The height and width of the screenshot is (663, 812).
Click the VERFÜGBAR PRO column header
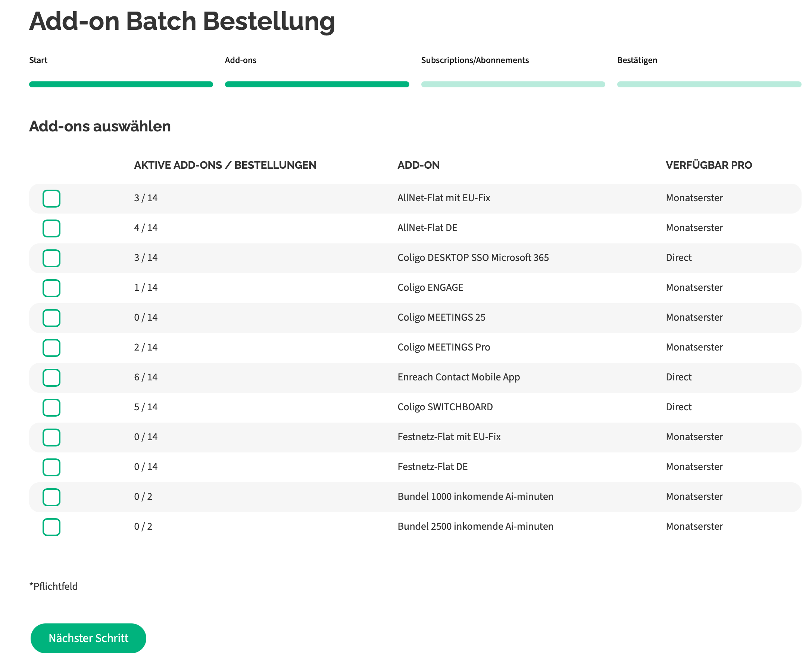(709, 165)
